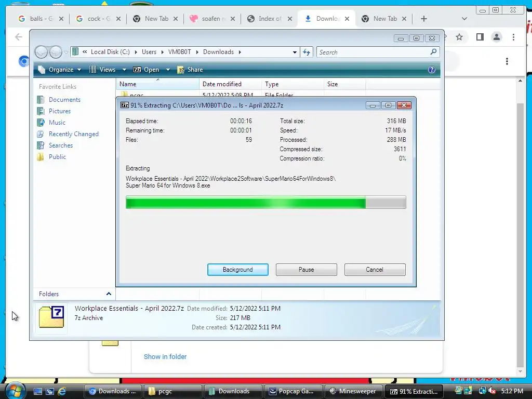Click Downloads in the breadcrumb
Image resolution: width=532 pixels, height=399 pixels.
(x=218, y=52)
